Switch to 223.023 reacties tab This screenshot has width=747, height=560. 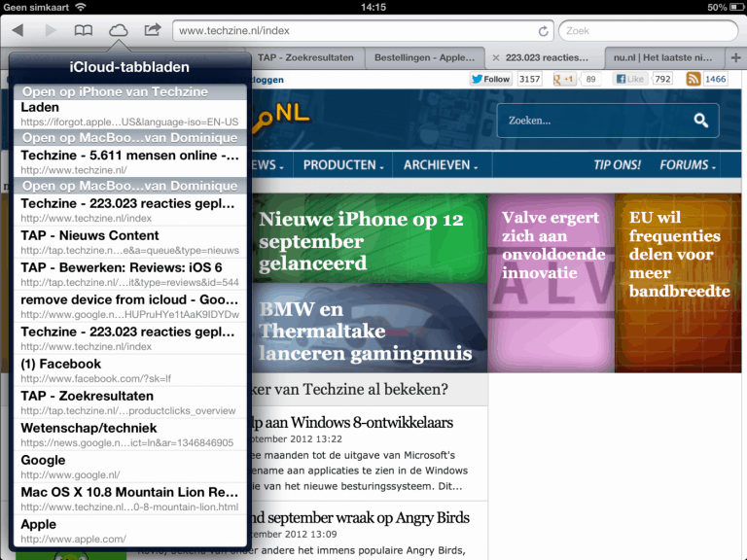point(547,57)
